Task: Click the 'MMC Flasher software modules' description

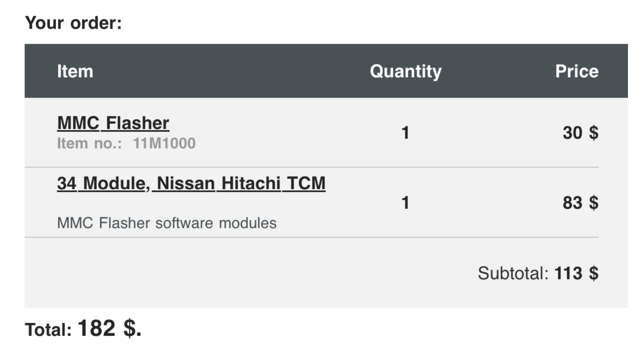Action: click(x=167, y=223)
